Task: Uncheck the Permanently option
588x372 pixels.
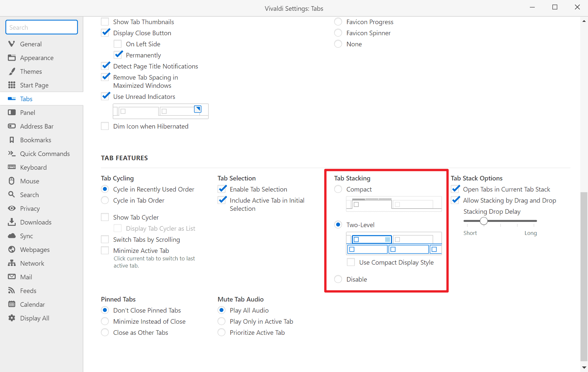Action: pyautogui.click(x=118, y=55)
